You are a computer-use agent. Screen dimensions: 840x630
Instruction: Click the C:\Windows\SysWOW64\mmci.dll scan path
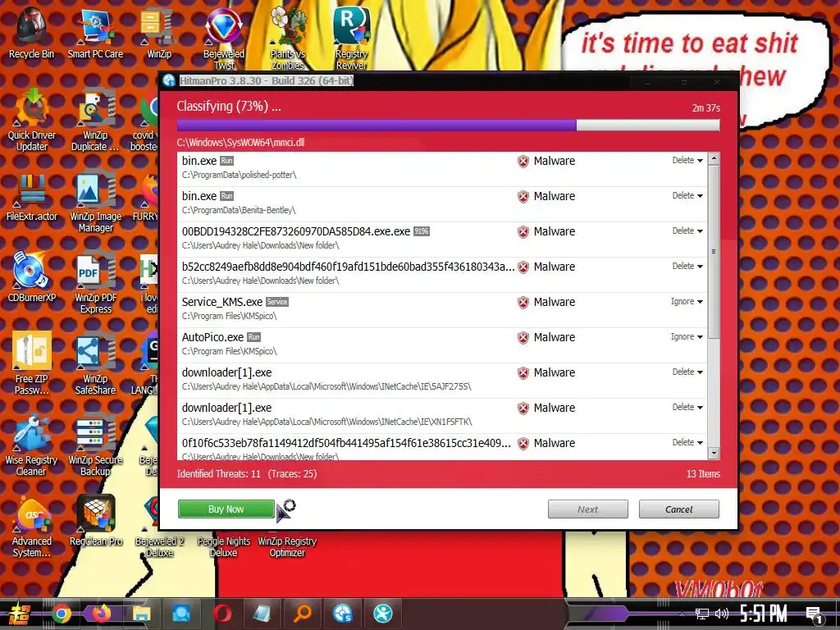[x=240, y=143]
